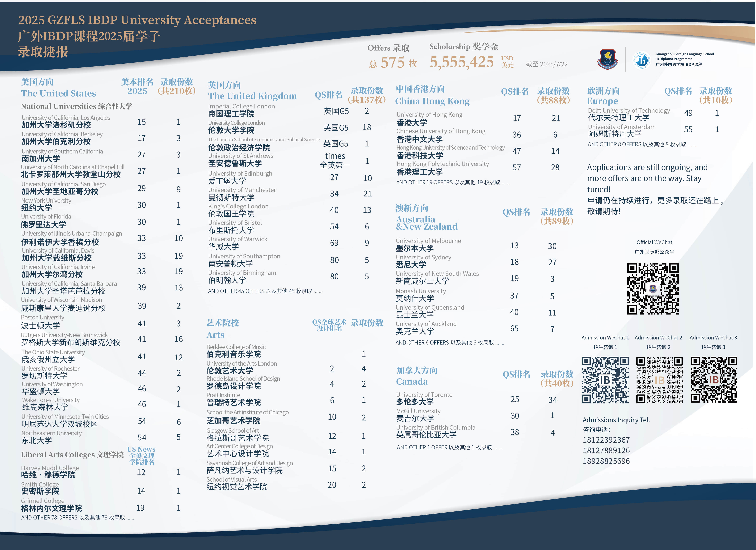756x550 pixels.
Task: Click the GZFLS school crest logo
Action: click(x=607, y=59)
